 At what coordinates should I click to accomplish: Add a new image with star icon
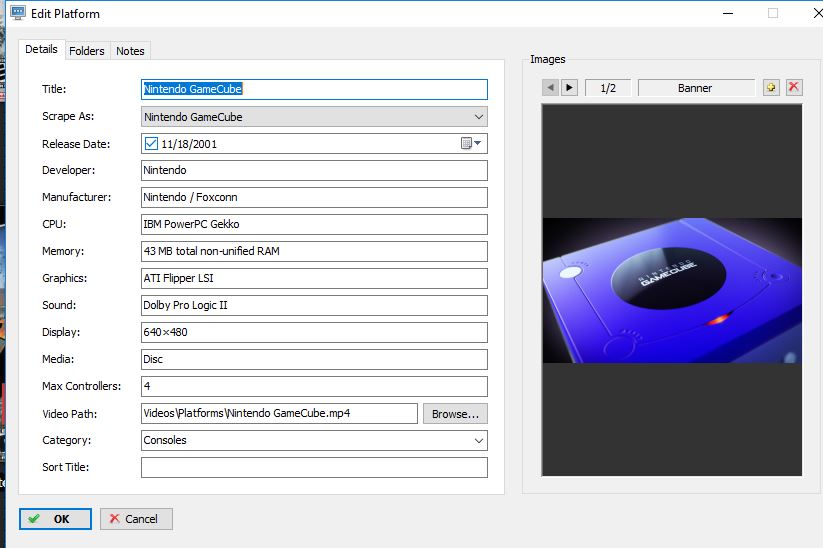click(x=771, y=88)
